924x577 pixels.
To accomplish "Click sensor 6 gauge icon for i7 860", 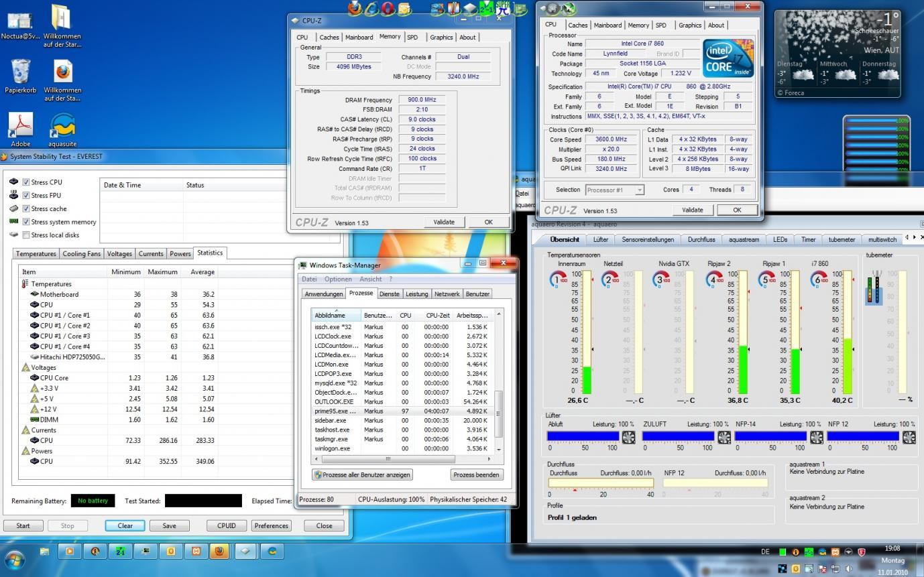I will click(x=819, y=279).
